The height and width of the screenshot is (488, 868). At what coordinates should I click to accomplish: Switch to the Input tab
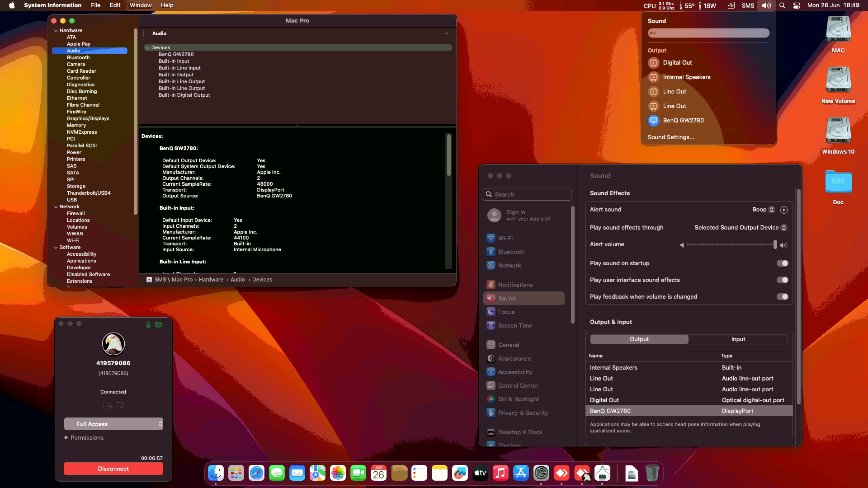(x=738, y=339)
